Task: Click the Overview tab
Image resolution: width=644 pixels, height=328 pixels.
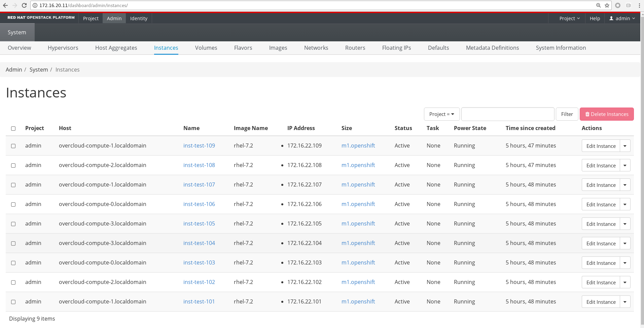Action: [x=20, y=48]
